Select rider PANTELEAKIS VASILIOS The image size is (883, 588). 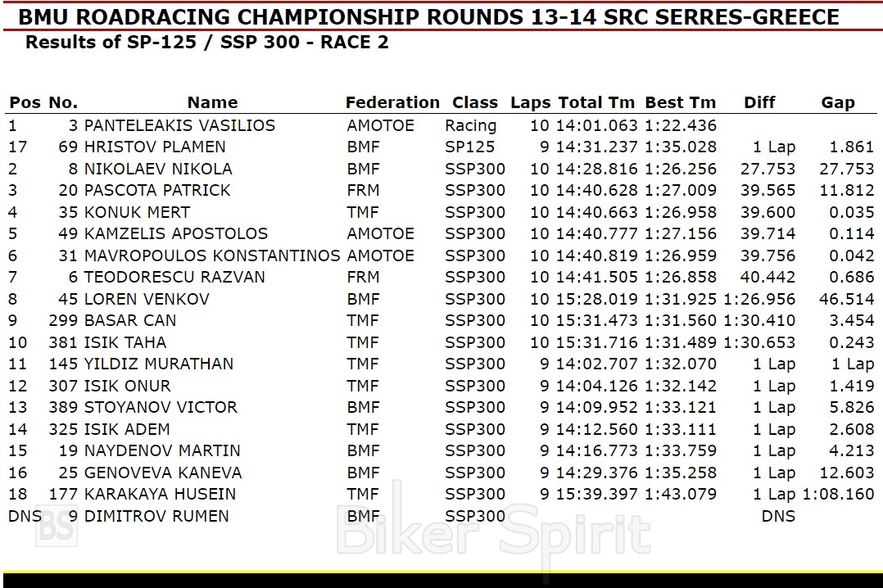[179, 125]
